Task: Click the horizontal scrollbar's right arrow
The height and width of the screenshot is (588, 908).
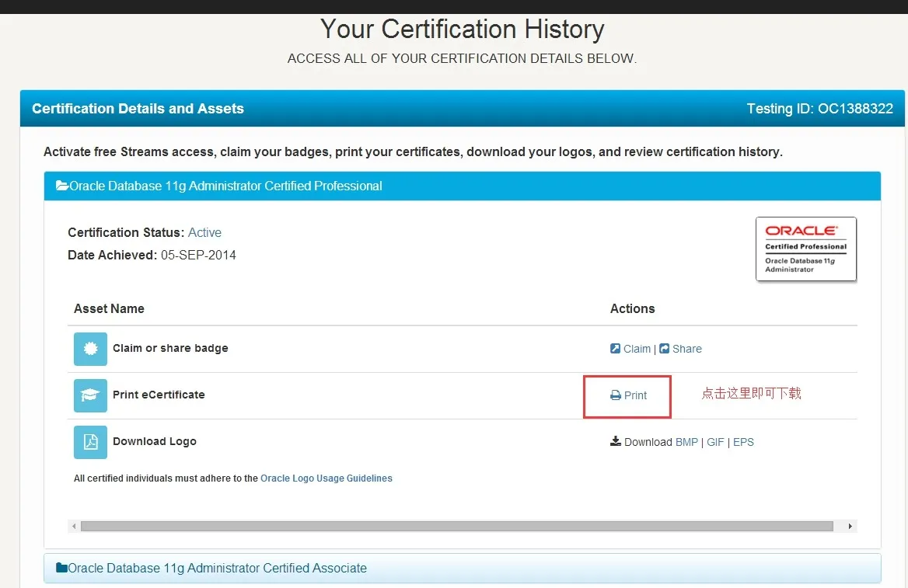Action: click(x=850, y=526)
